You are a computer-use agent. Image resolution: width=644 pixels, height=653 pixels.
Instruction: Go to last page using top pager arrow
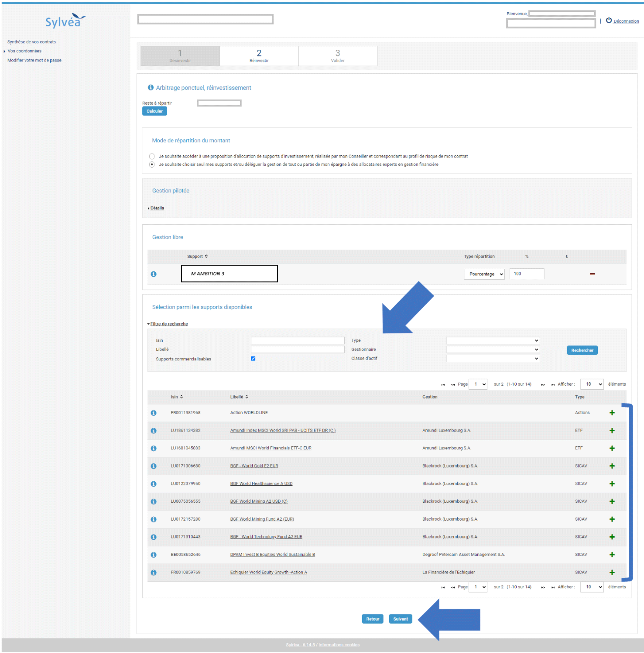tap(553, 385)
